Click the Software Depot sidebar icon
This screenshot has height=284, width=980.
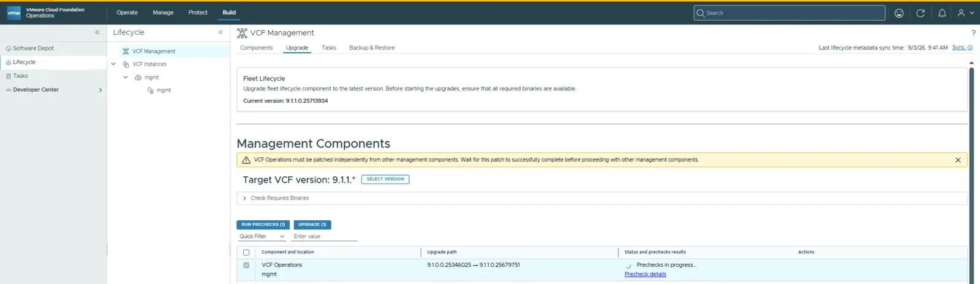[x=9, y=48]
